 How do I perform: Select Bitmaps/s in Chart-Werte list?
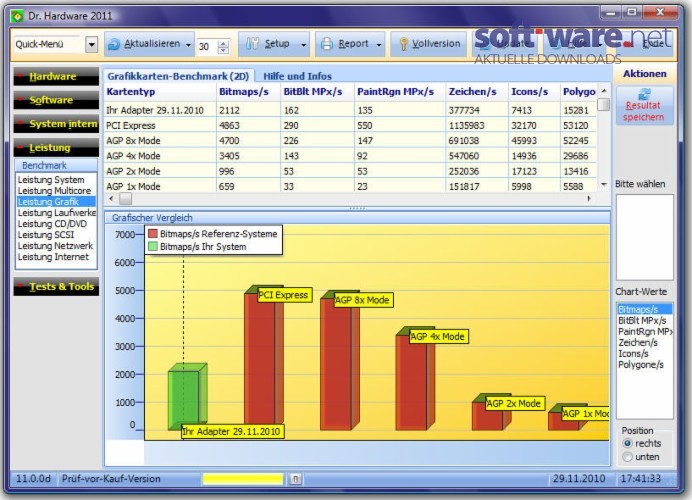(644, 309)
